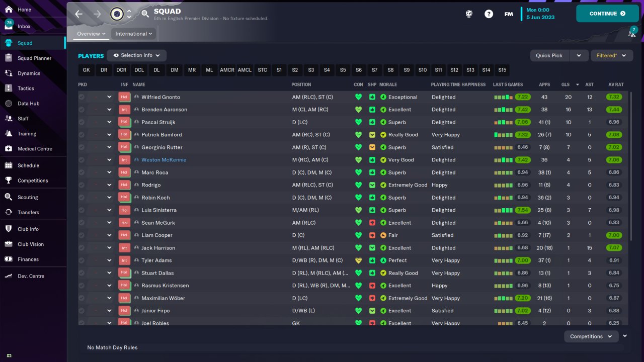The image size is (644, 362).
Task: Expand the chevron right of the Competitions dropdown
Action: pos(625,336)
